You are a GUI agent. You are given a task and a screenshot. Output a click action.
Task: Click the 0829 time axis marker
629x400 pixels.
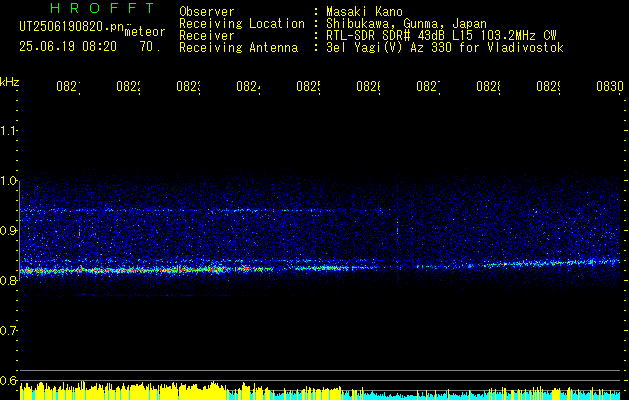(548, 87)
